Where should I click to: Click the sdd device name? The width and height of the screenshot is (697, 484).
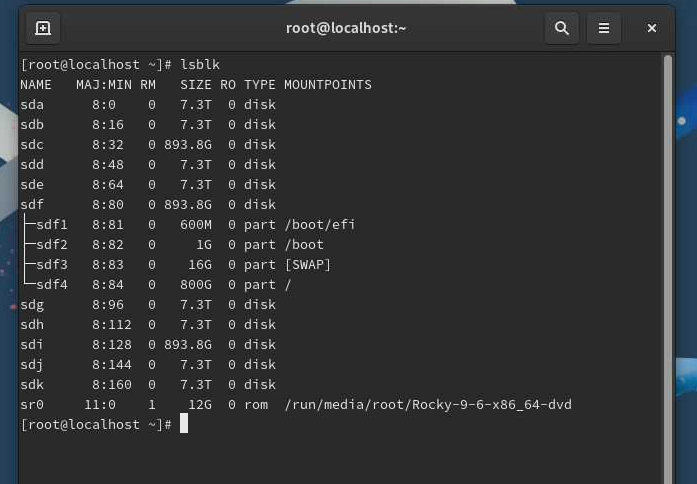[x=32, y=165]
